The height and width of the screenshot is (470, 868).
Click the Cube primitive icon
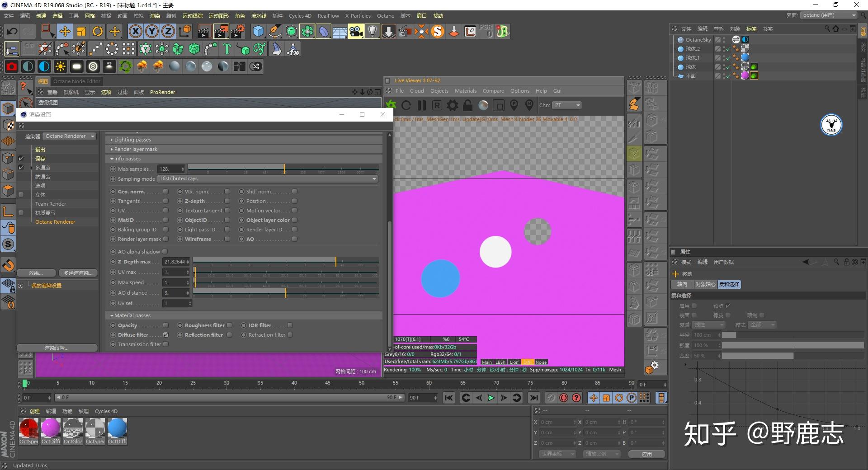pos(258,32)
